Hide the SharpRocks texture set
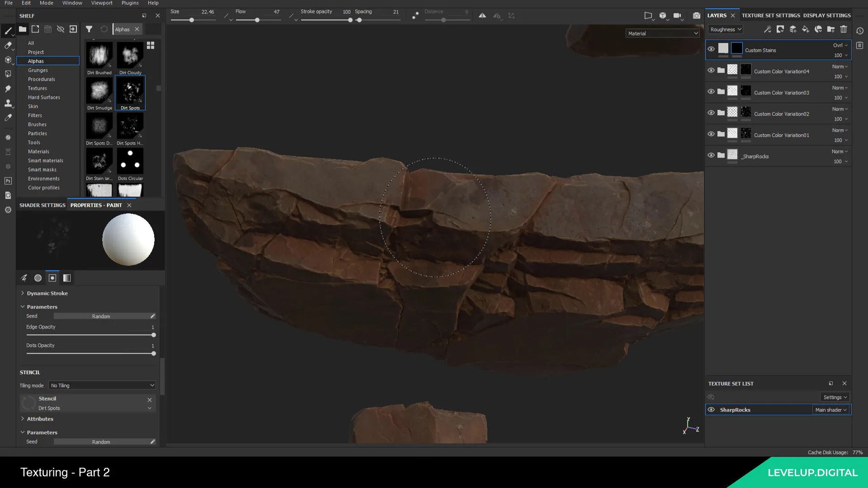Screen dimensions: 868x488 coord(711,409)
